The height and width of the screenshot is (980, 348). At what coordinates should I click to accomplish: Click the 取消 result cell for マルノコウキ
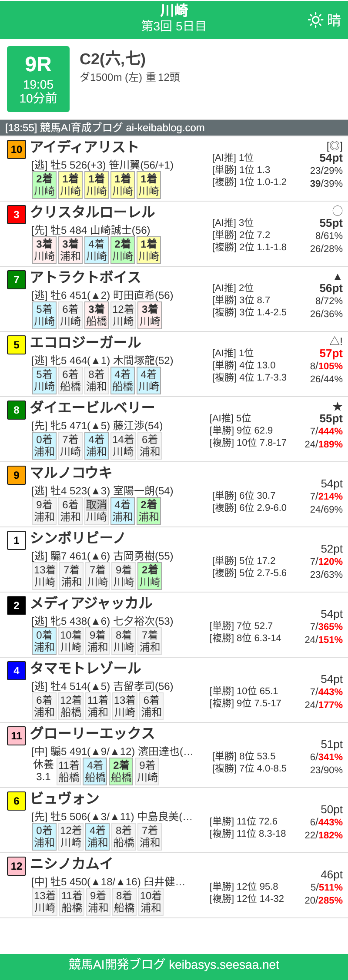tap(97, 510)
